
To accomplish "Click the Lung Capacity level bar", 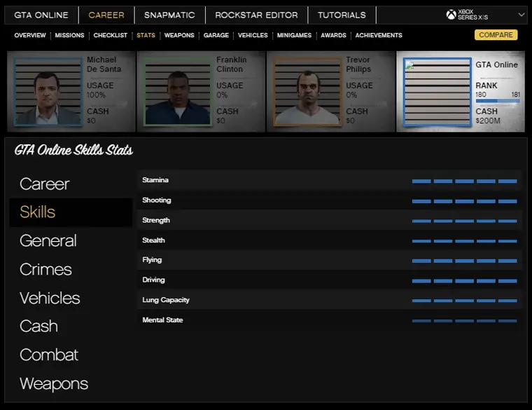I will tap(465, 301).
